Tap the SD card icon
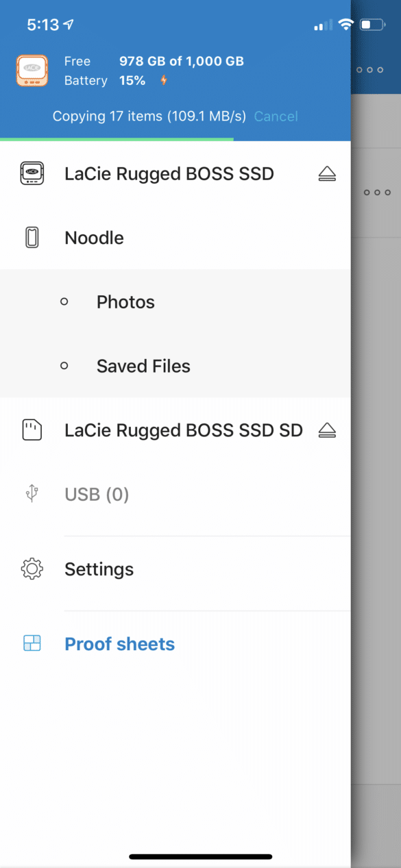 tap(32, 430)
